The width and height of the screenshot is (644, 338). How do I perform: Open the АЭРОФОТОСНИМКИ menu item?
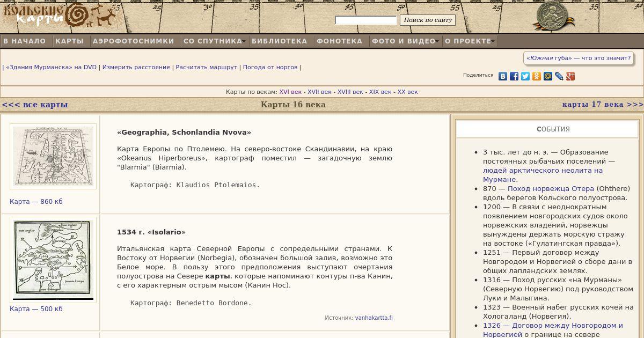[x=134, y=41]
